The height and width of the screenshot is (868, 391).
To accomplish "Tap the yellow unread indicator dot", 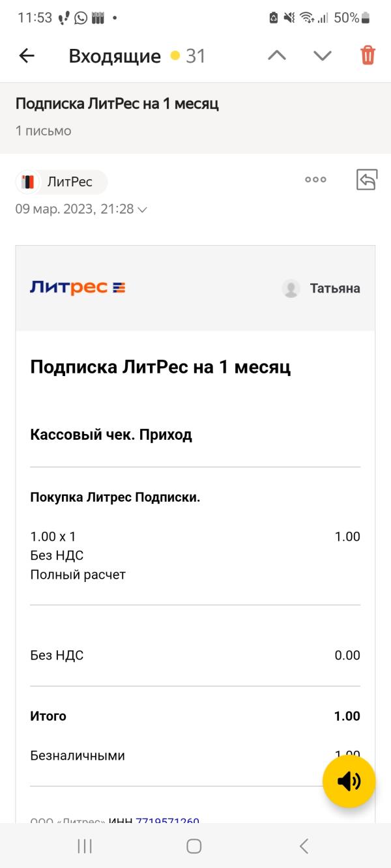I will 175,56.
